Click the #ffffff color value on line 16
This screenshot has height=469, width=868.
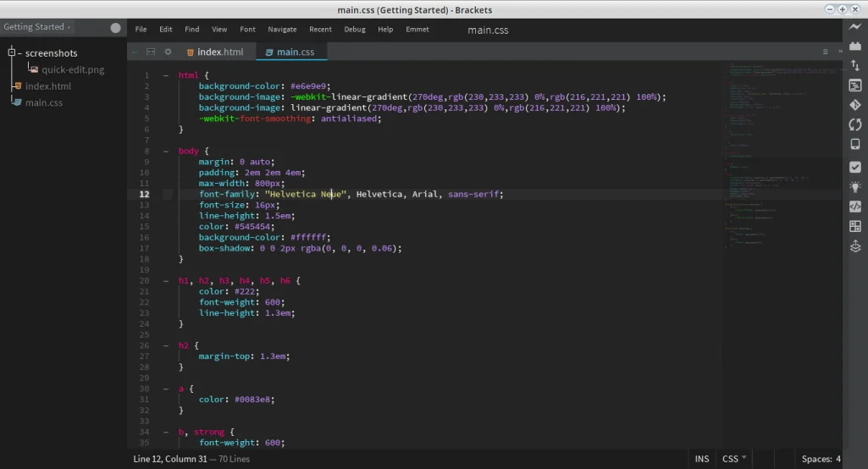pyautogui.click(x=307, y=238)
